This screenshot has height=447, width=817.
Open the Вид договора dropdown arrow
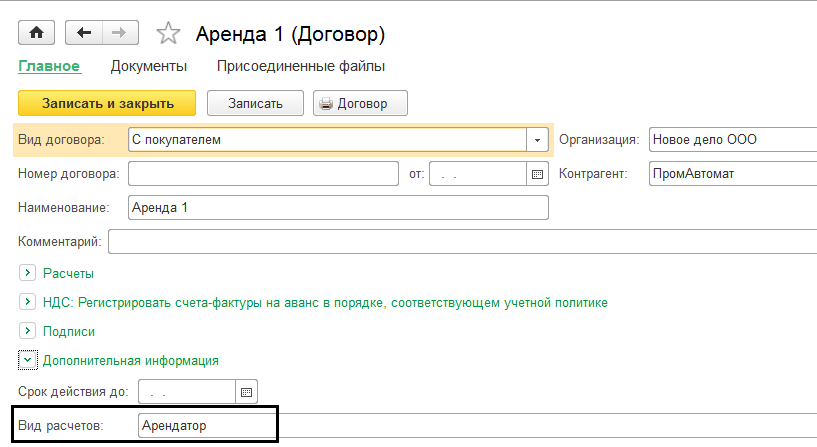coord(538,140)
